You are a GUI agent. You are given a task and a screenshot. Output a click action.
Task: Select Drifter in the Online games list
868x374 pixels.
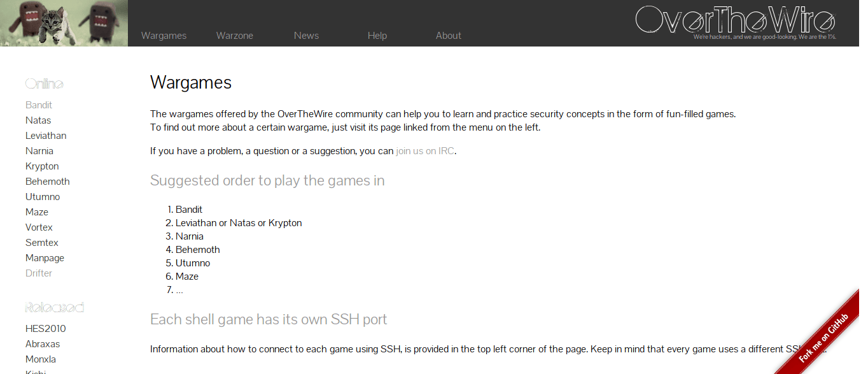(x=39, y=273)
